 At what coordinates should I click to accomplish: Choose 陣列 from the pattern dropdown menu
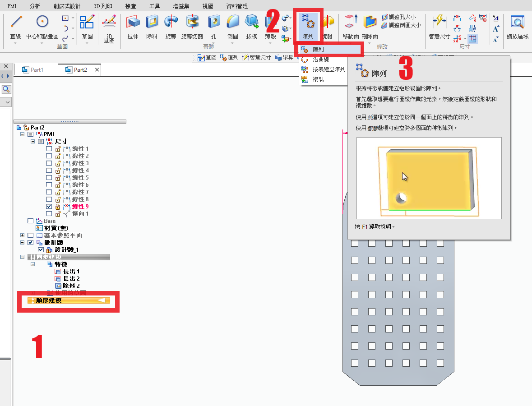pyautogui.click(x=328, y=50)
